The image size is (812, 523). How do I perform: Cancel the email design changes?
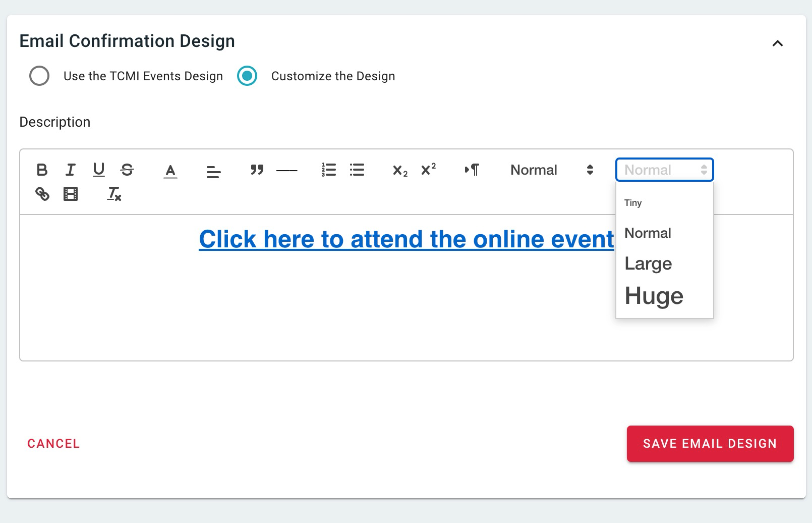53,444
